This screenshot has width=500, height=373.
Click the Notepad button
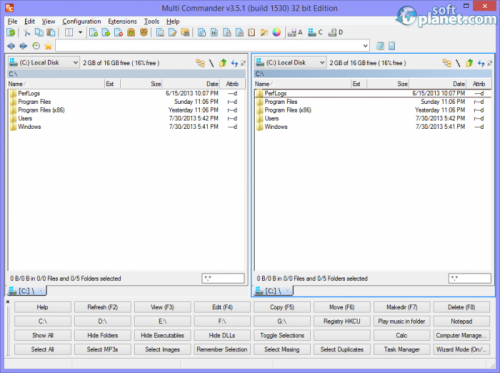click(x=462, y=321)
